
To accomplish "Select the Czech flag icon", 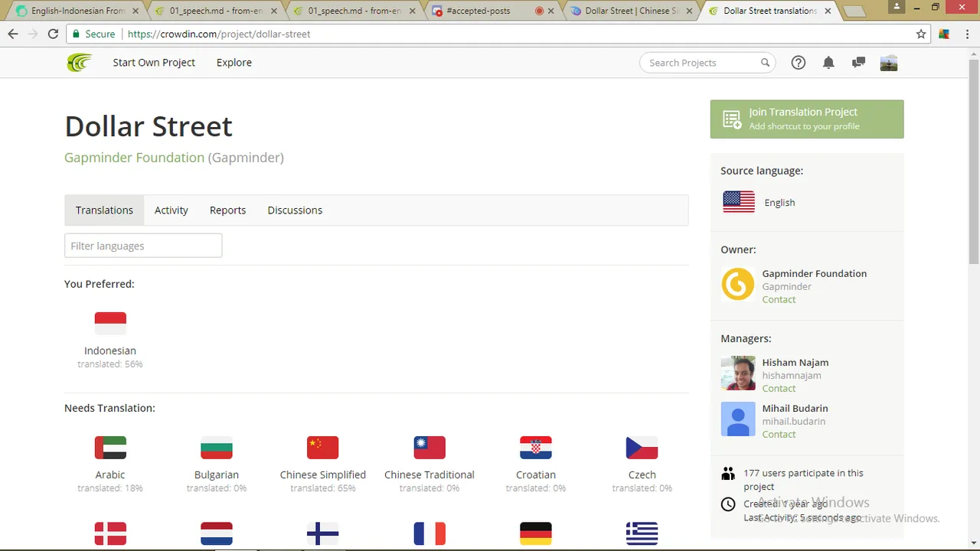I will 642,448.
